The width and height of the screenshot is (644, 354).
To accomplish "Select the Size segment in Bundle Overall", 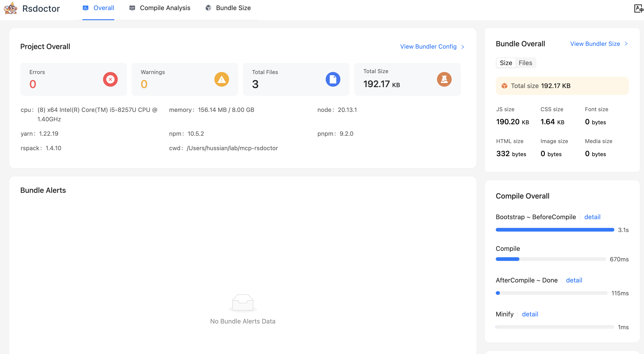I will coord(506,63).
